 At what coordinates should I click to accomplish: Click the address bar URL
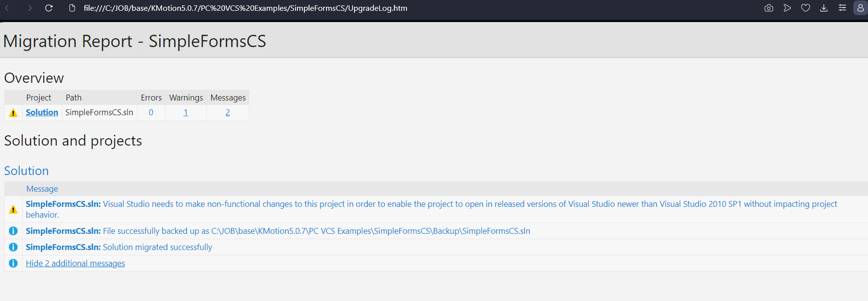245,8
